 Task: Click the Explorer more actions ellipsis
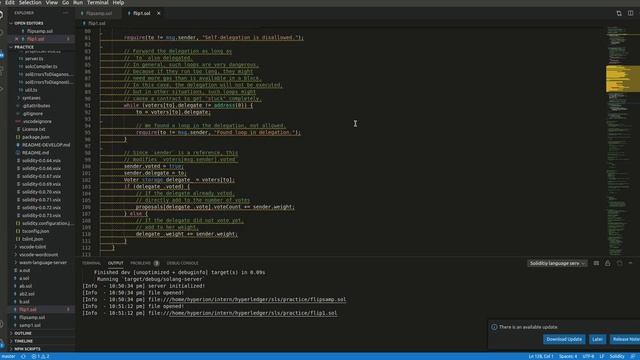coord(65,13)
